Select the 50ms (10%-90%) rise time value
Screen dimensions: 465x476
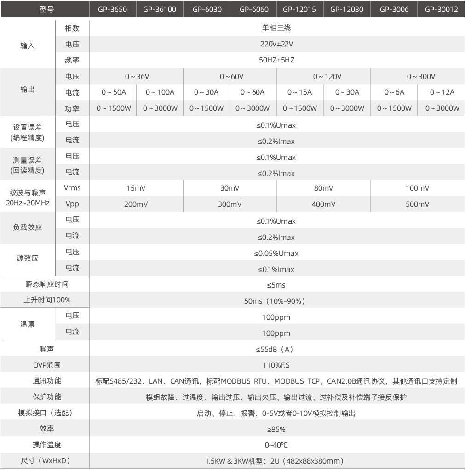point(276,301)
